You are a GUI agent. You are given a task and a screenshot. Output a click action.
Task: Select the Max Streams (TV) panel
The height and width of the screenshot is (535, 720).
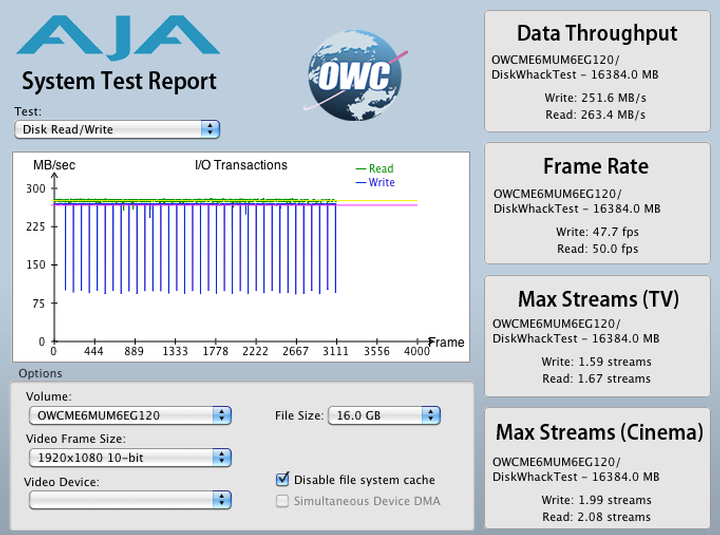pyautogui.click(x=596, y=337)
